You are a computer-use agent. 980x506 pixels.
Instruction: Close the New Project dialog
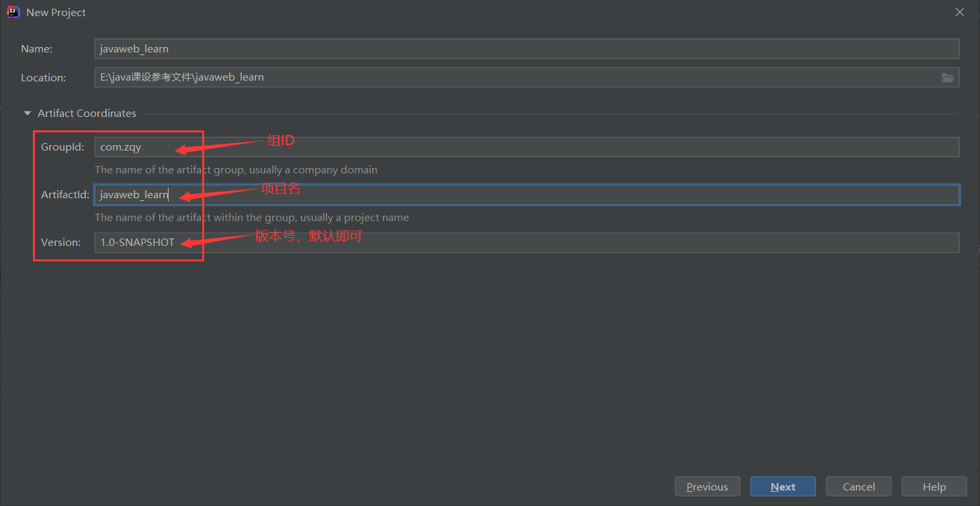tap(961, 12)
